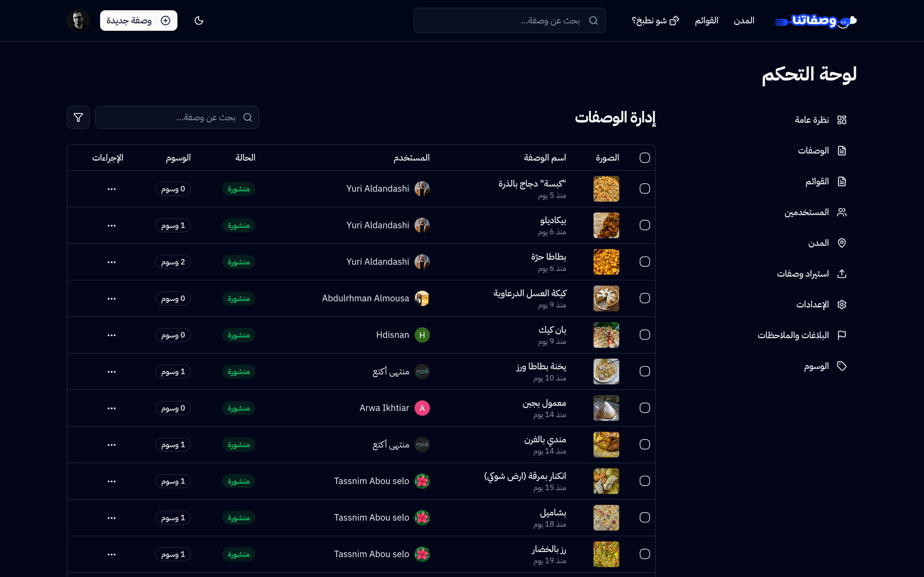Expand actions menu for بشاميل row
The image size is (924, 577).
click(x=112, y=518)
